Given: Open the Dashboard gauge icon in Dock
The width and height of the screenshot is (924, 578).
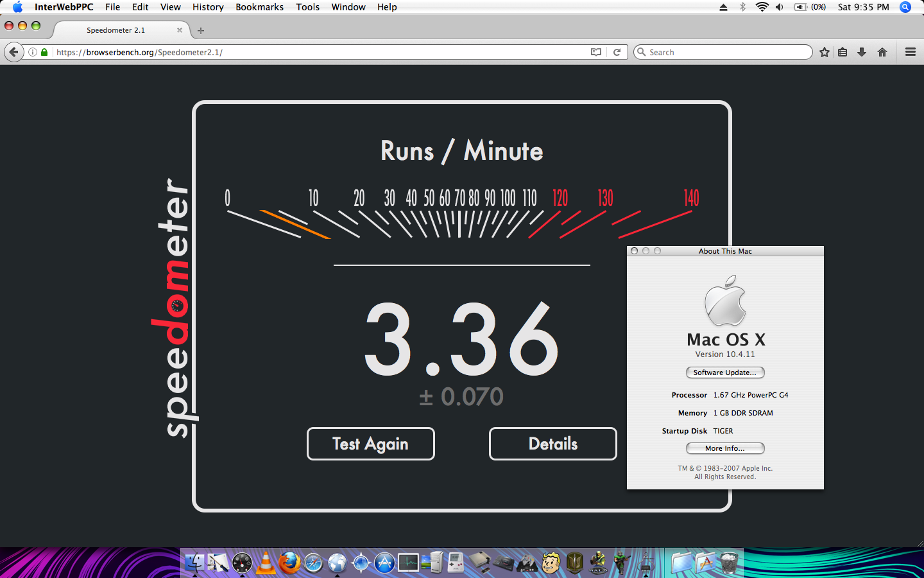Looking at the screenshot, I should pyautogui.click(x=242, y=563).
